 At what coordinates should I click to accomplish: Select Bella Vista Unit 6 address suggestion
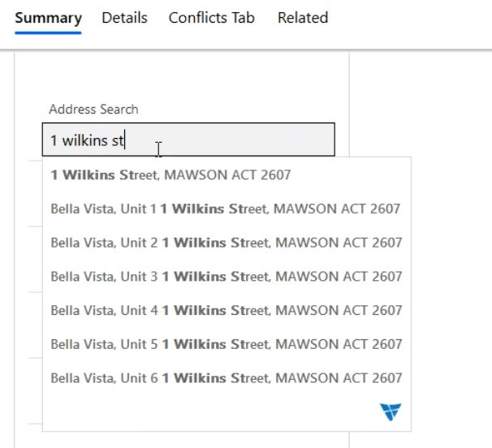click(x=227, y=378)
